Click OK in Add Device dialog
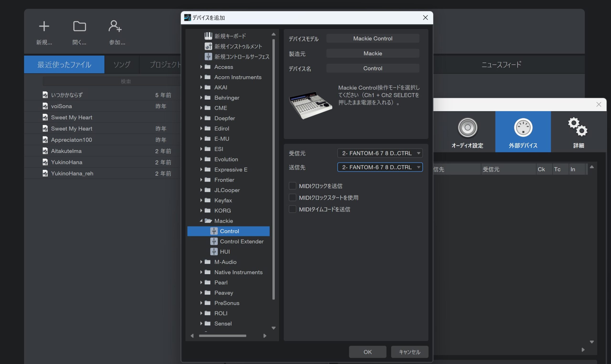611x364 pixels. (368, 352)
